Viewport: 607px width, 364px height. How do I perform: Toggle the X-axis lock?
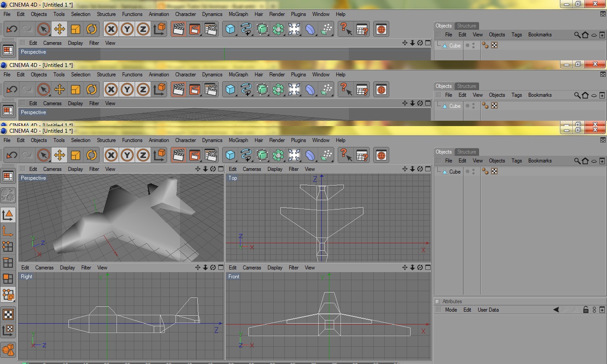(111, 155)
